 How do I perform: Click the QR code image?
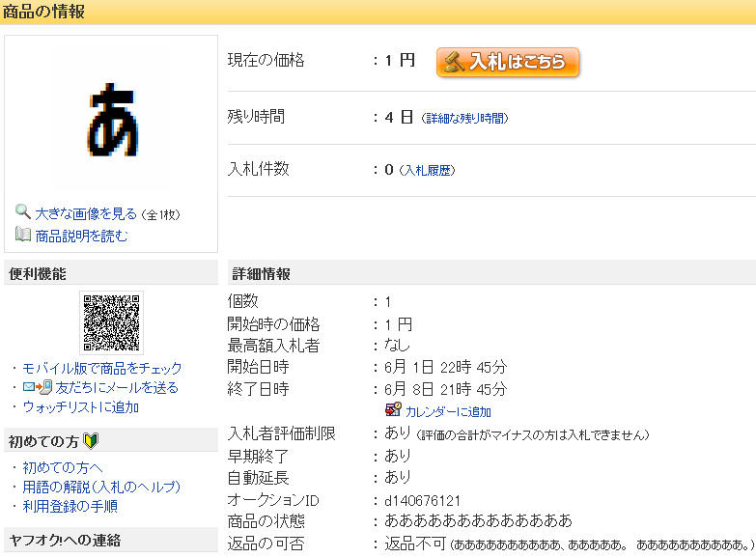111,322
